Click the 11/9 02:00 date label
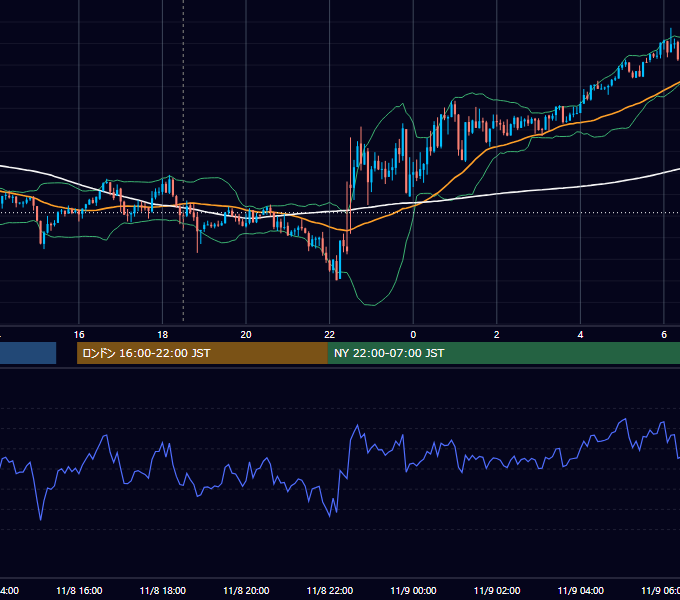Viewport: 680px width, 600px height. coord(497,591)
